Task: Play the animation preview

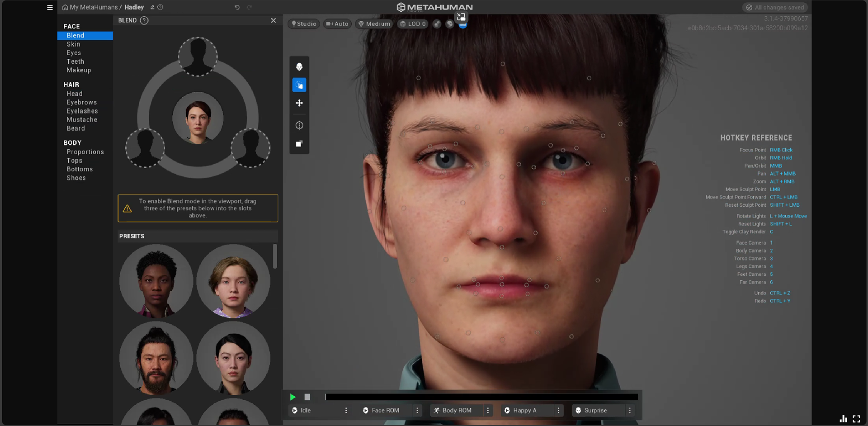Action: click(293, 397)
